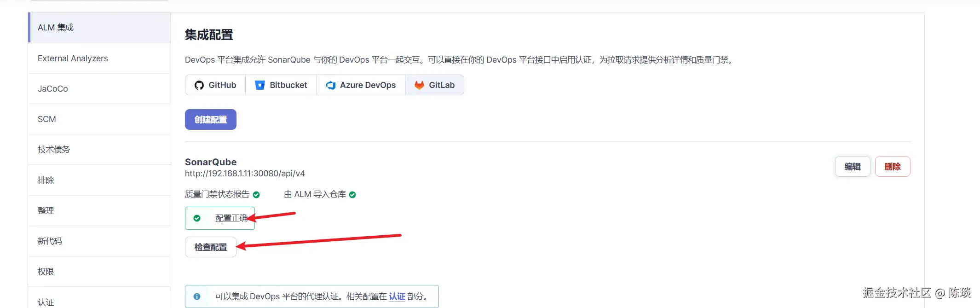Select the GitLab tab
The width and height of the screenshot is (980, 308).
[x=434, y=85]
